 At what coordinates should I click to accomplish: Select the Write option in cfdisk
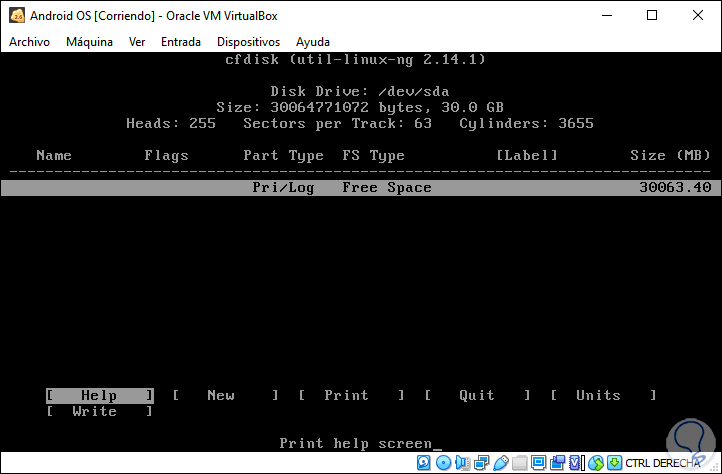click(x=99, y=411)
